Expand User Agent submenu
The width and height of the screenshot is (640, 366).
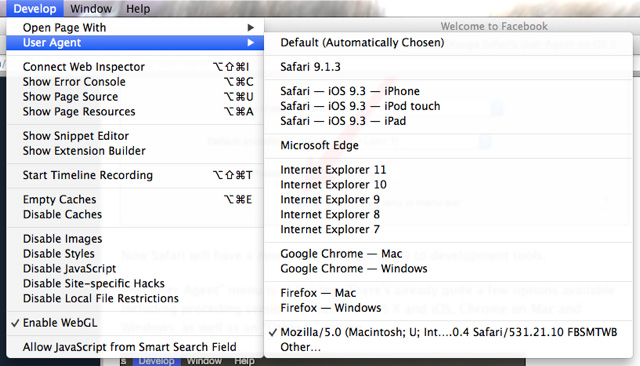(135, 43)
